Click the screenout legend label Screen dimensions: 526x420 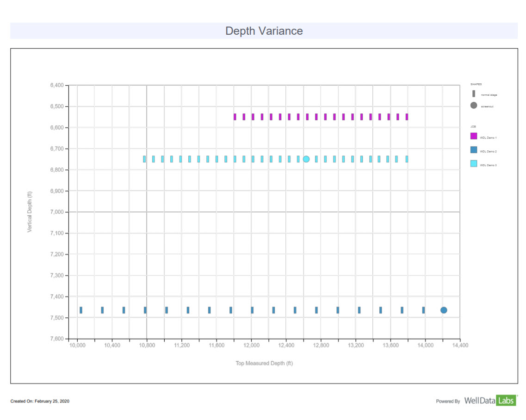click(488, 106)
